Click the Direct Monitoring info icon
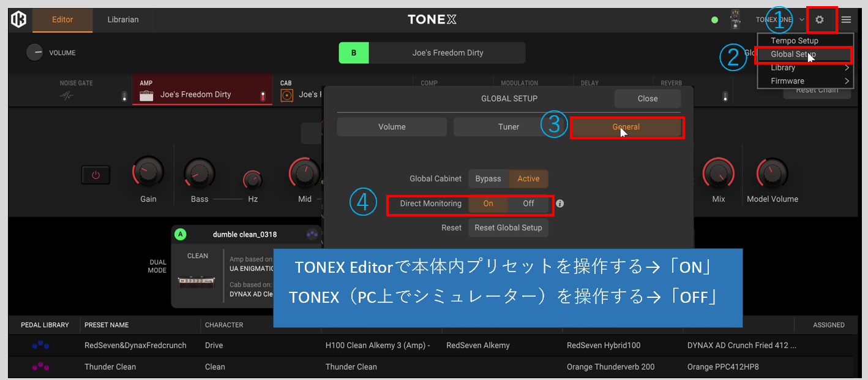Screen dimensions: 868x380 pos(559,203)
